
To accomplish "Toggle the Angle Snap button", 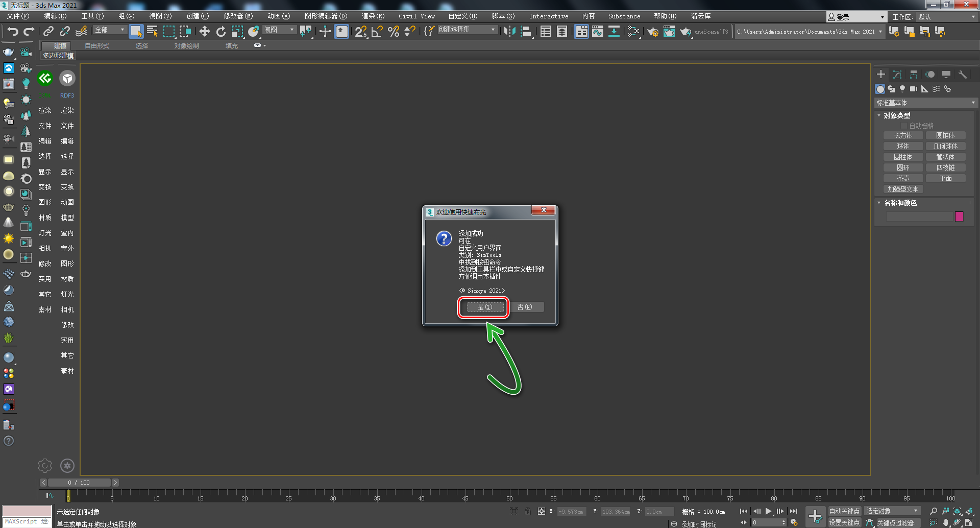I will (x=377, y=32).
